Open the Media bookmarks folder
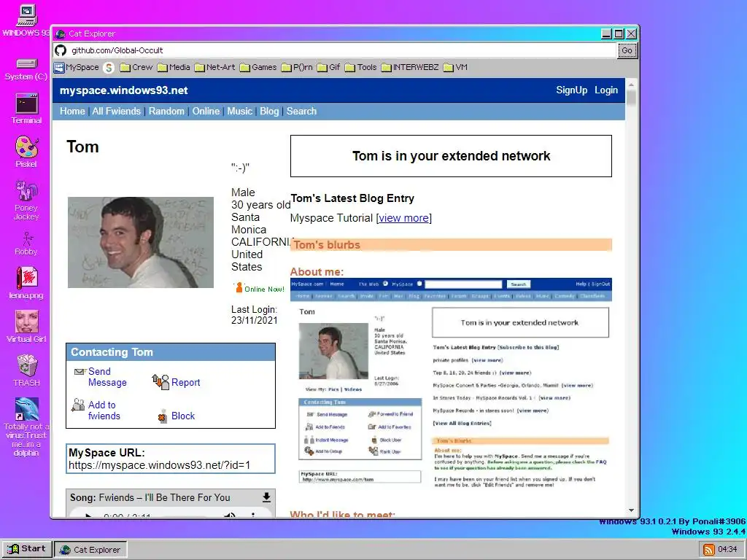 pos(174,68)
